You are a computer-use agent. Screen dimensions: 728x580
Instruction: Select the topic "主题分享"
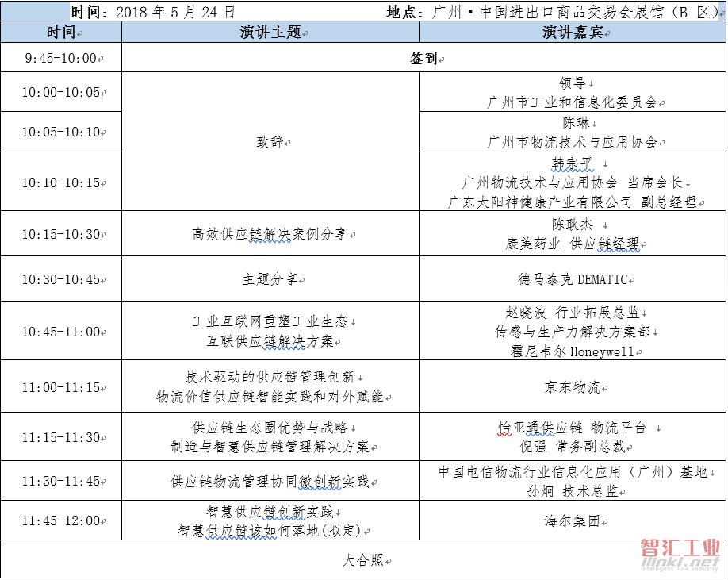tap(270, 279)
